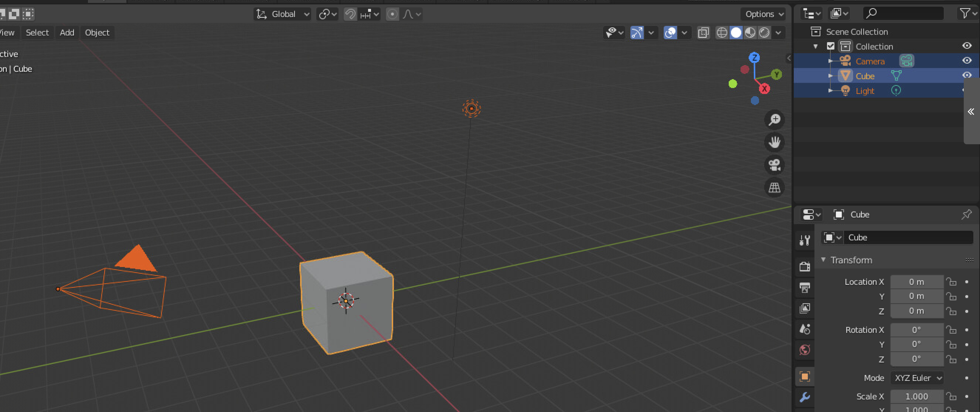Open properties editor type dropdown
Screen dimensions: 980x412
point(811,215)
